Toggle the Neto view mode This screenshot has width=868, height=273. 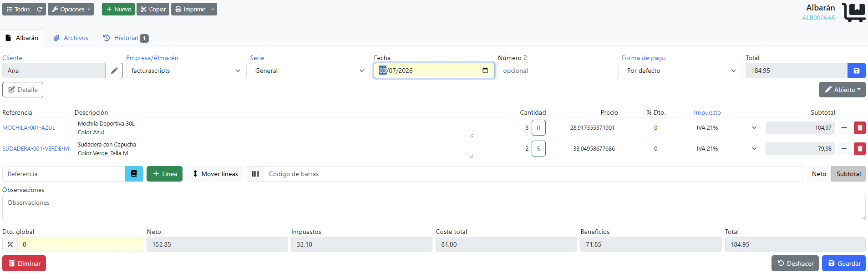[x=819, y=174]
